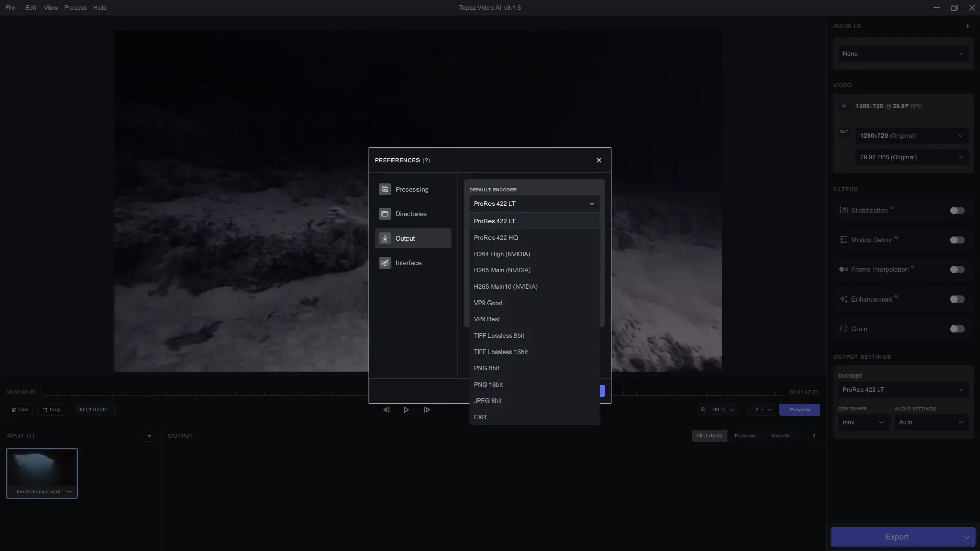Add an input file with the plus icon
Image resolution: width=980 pixels, height=551 pixels.
[149, 436]
